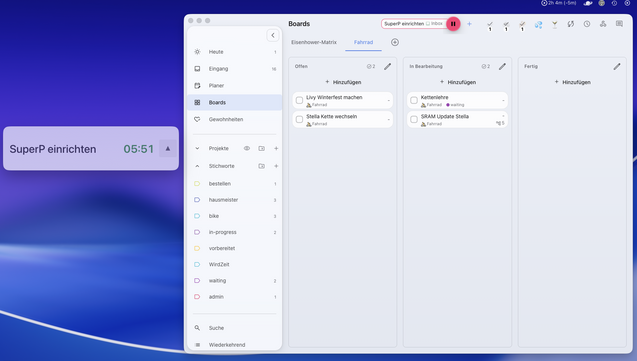The height and width of the screenshot is (361, 637).
Task: Select the Fahrrad board tab
Action: pos(363,42)
